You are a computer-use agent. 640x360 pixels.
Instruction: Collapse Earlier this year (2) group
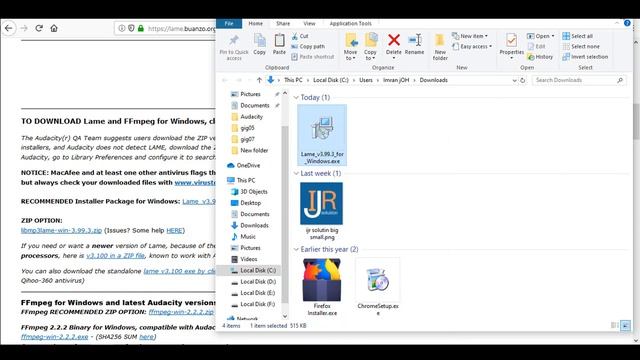(296, 249)
